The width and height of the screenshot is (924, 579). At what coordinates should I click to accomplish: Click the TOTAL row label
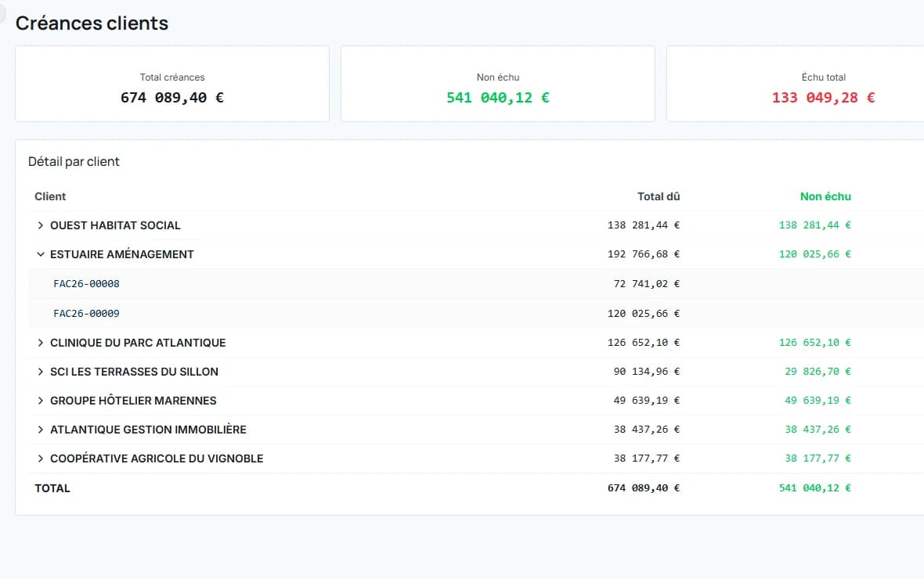pyautogui.click(x=52, y=488)
